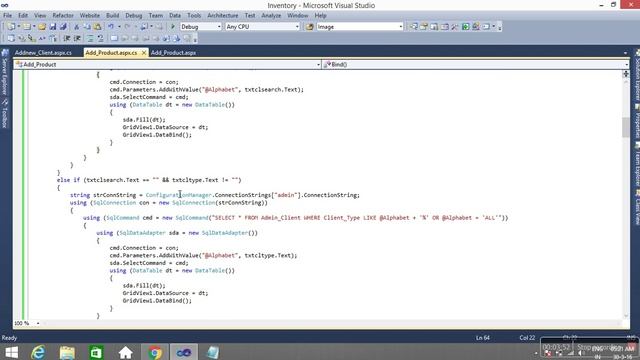The height and width of the screenshot is (360, 640).
Task: Toggle a bookmark on the current line
Action: (x=114, y=39)
